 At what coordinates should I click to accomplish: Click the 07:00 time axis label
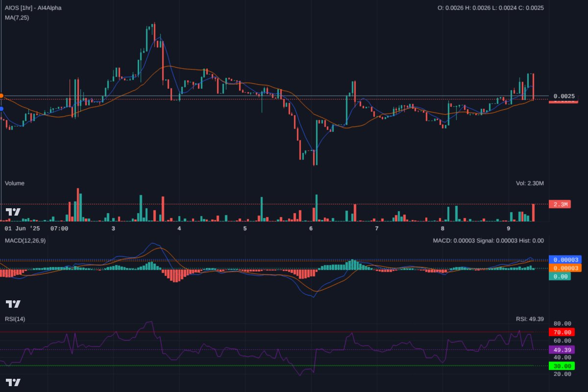(x=59, y=228)
